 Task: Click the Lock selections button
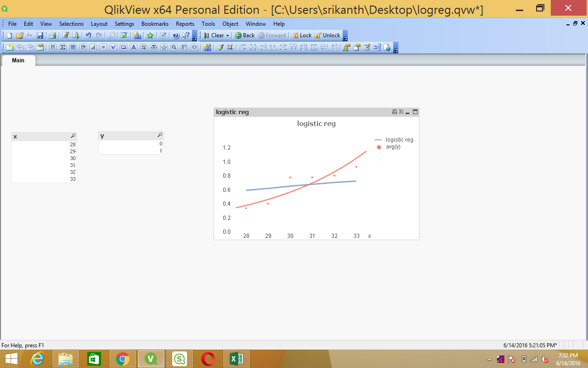[x=302, y=35]
